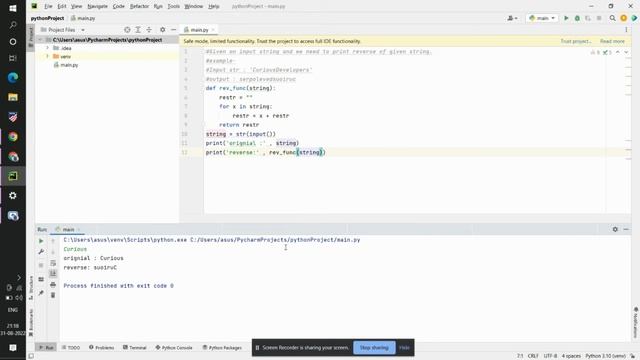Open Bookmarks side tool window

pos(31,322)
